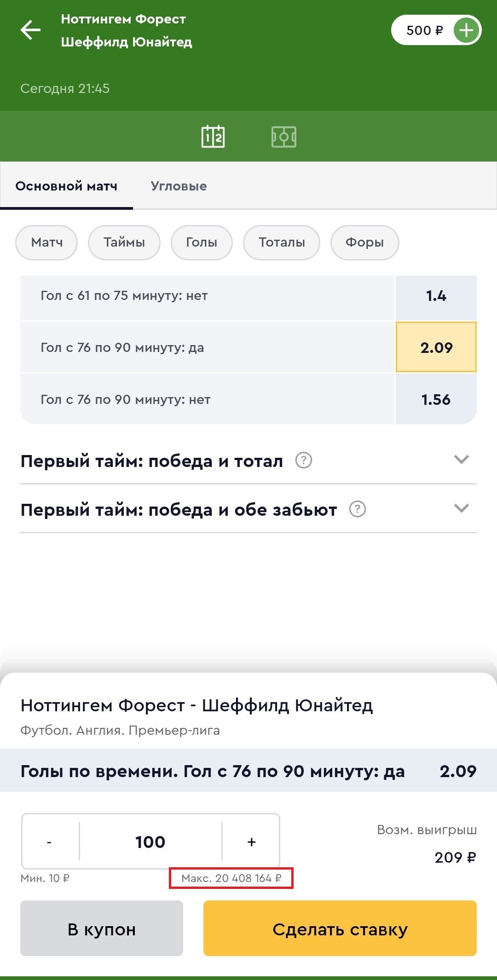The width and height of the screenshot is (497, 980).
Task: Add the bet via В купон
Action: [x=102, y=929]
